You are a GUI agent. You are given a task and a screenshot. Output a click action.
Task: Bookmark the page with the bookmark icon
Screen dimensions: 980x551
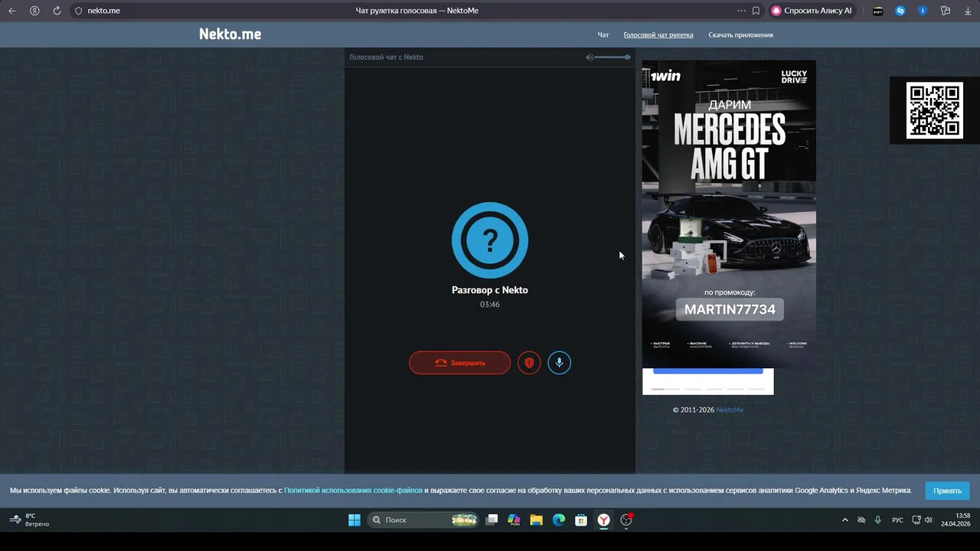coord(756,11)
